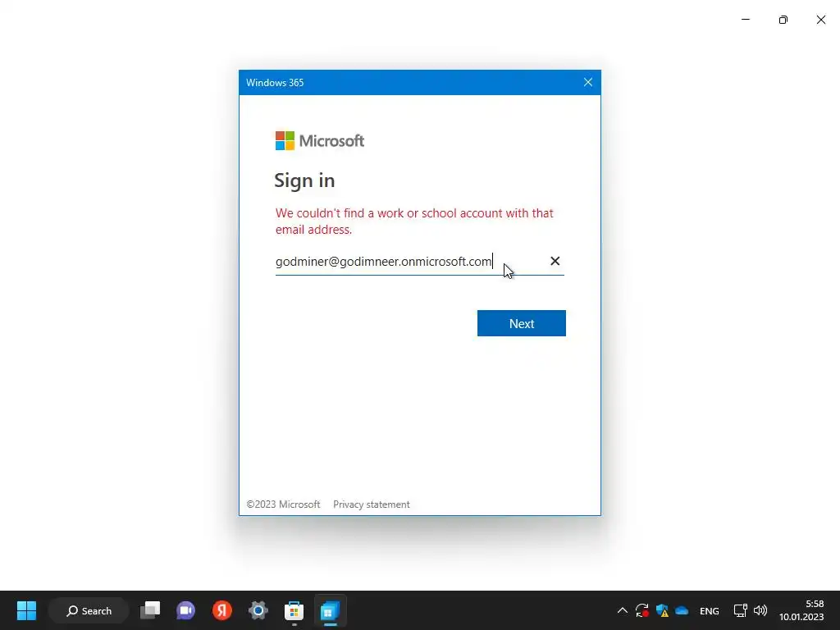Image resolution: width=840 pixels, height=630 pixels.
Task: Open Yandex browser from the taskbar
Action: click(221, 610)
